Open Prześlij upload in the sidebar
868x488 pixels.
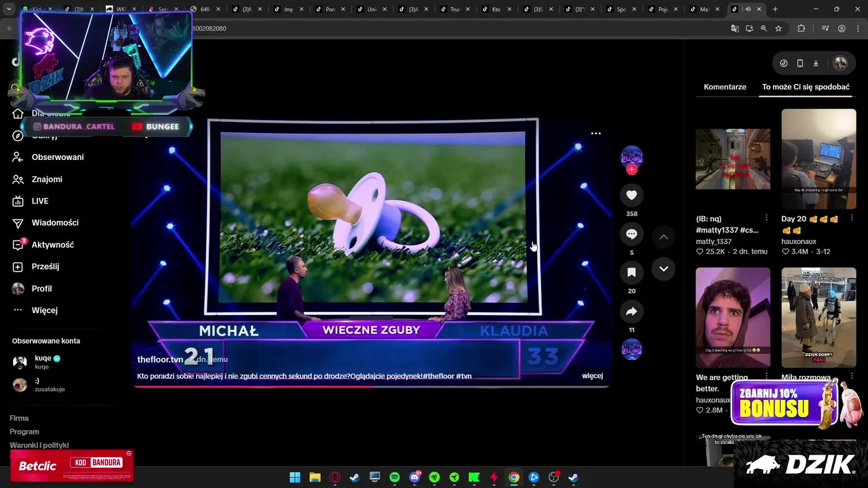pos(36,266)
